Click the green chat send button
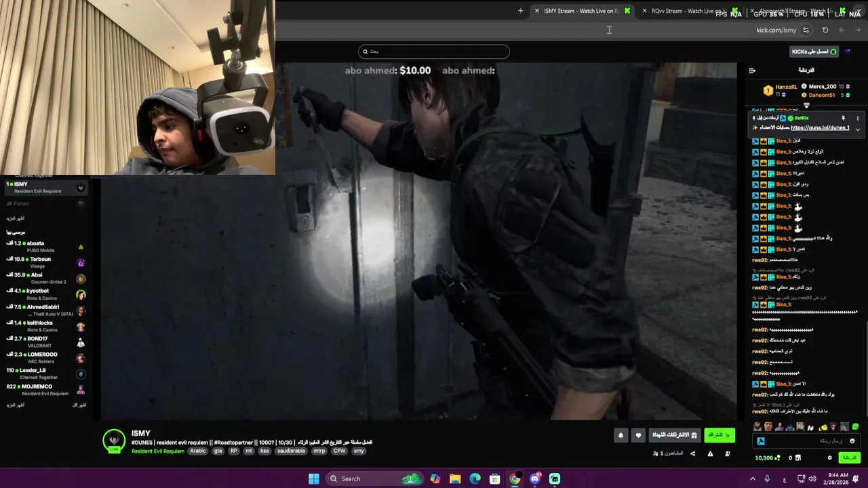 click(x=850, y=458)
